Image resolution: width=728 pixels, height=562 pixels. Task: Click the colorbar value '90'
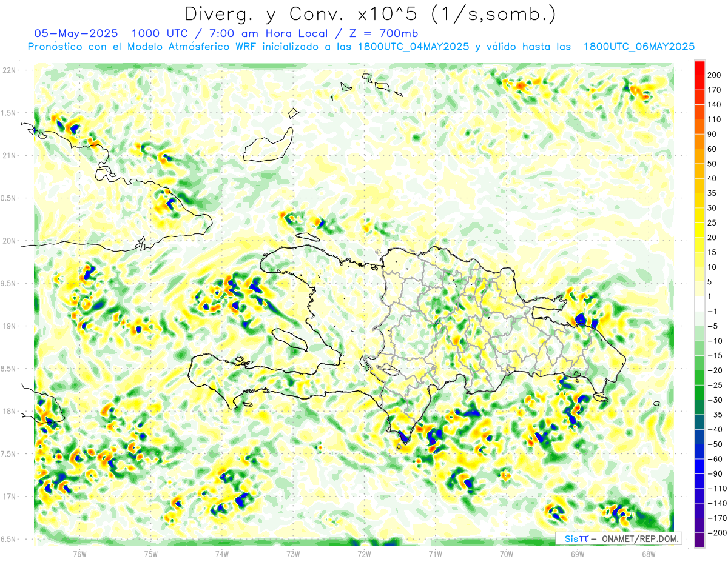pos(713,134)
